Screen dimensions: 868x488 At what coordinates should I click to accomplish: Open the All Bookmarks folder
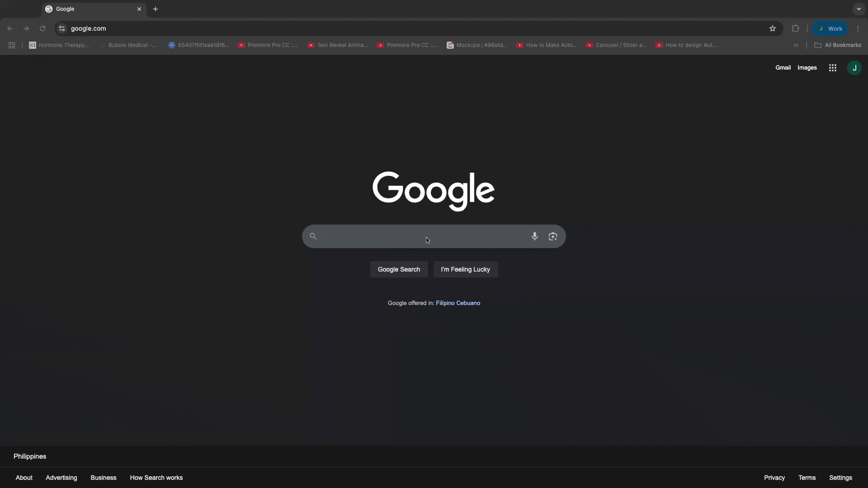[x=837, y=45]
